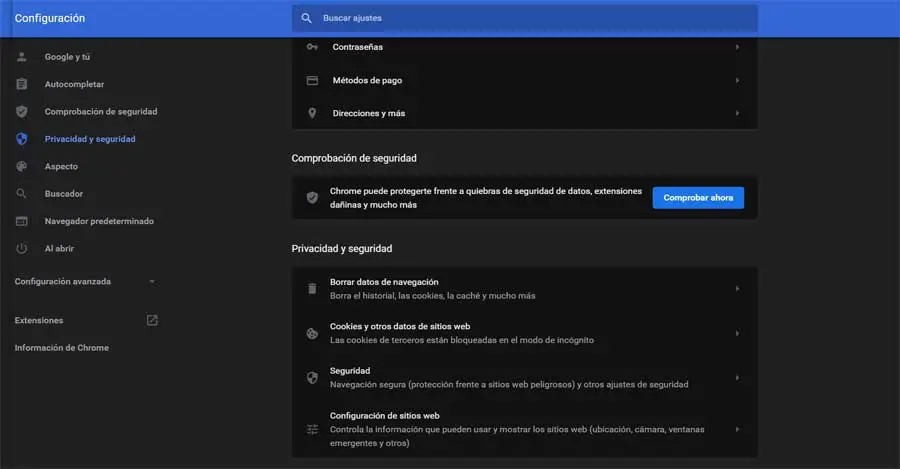This screenshot has height=469, width=900.
Task: Click the search magnifier icon in top bar
Action: coord(307,18)
